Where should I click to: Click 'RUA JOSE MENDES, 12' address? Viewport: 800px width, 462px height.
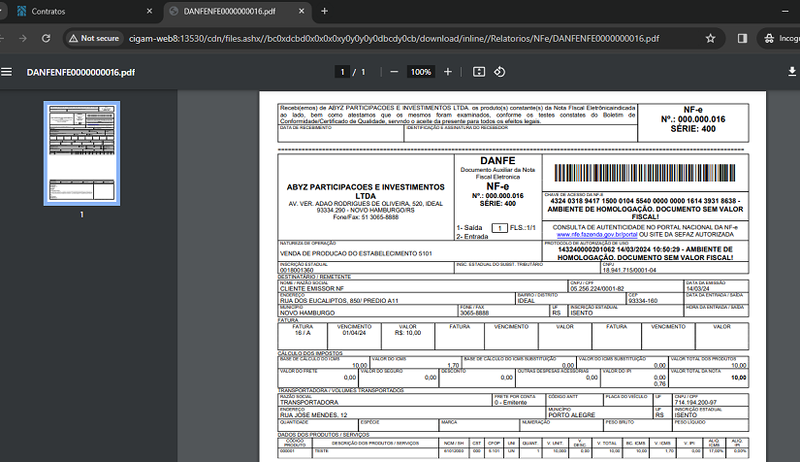tap(313, 415)
